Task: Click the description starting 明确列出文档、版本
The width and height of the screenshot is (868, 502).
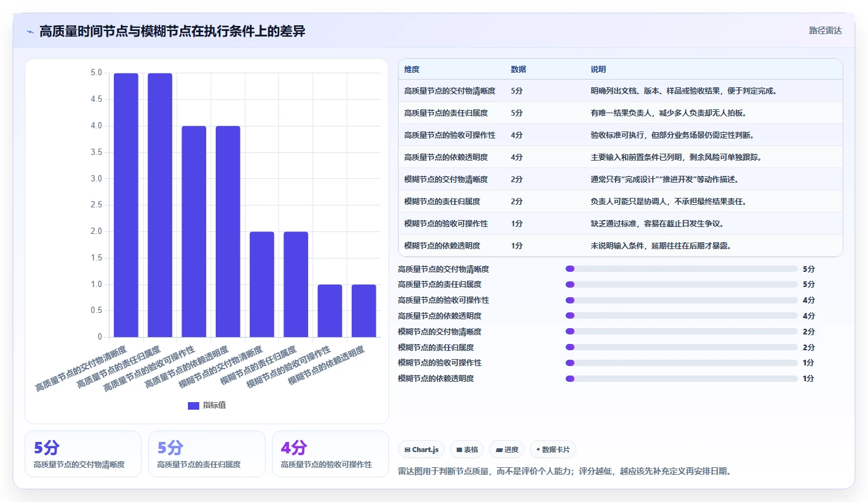Action: (x=684, y=91)
